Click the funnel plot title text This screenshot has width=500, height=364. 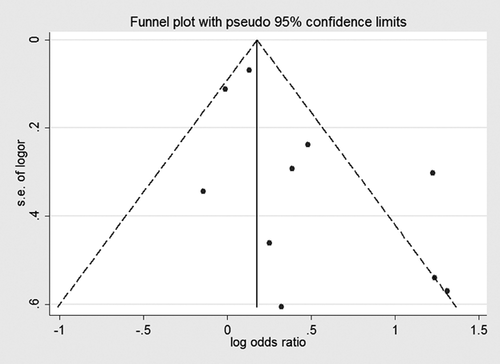tap(268, 22)
